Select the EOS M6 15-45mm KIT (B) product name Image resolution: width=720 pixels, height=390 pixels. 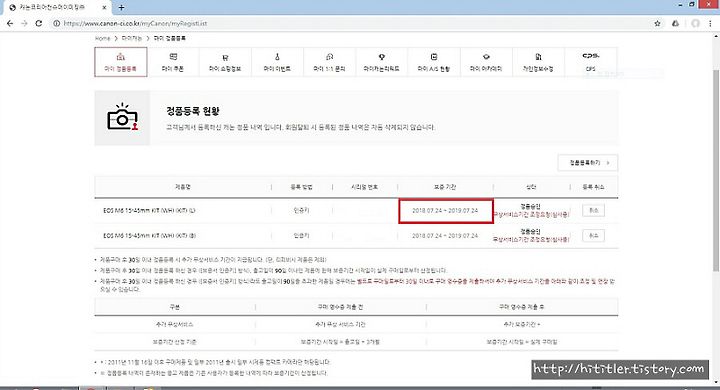coord(149,236)
